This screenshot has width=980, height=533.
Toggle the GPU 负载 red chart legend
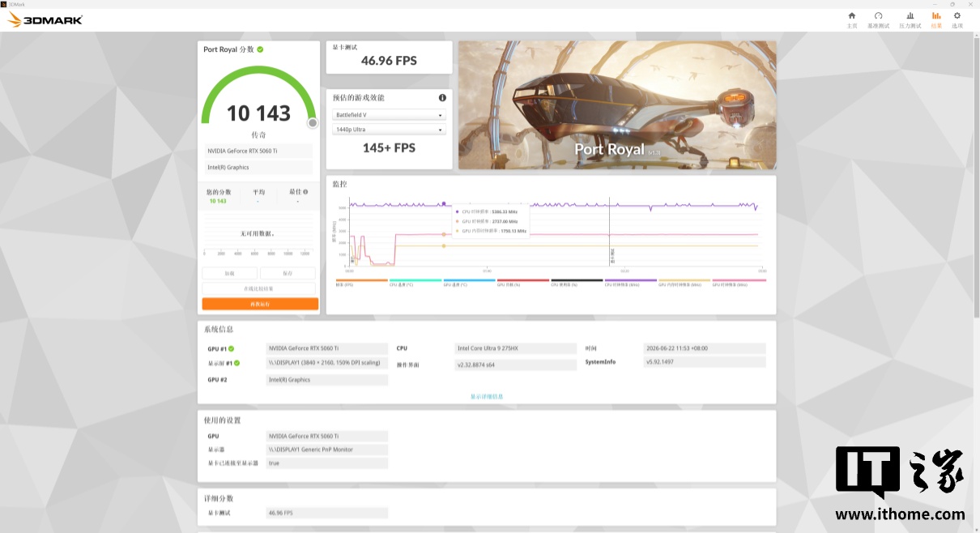click(523, 283)
